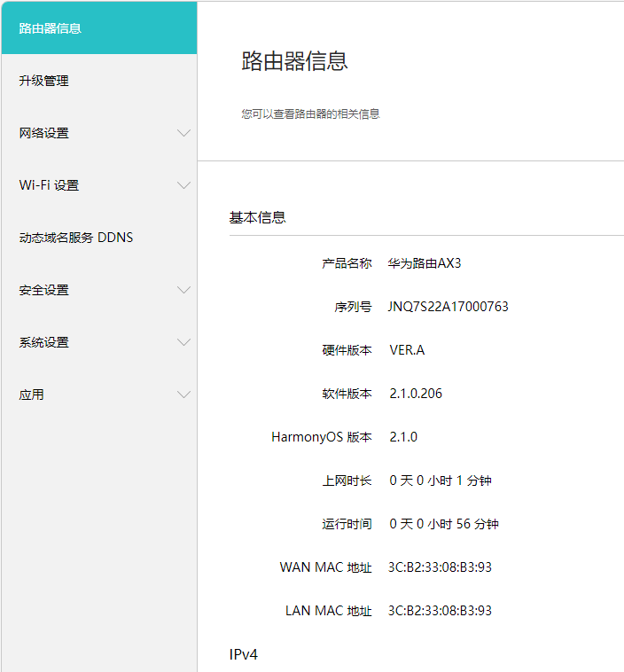Click the LAN MAC address value
The height and width of the screenshot is (672, 624).
tap(440, 611)
